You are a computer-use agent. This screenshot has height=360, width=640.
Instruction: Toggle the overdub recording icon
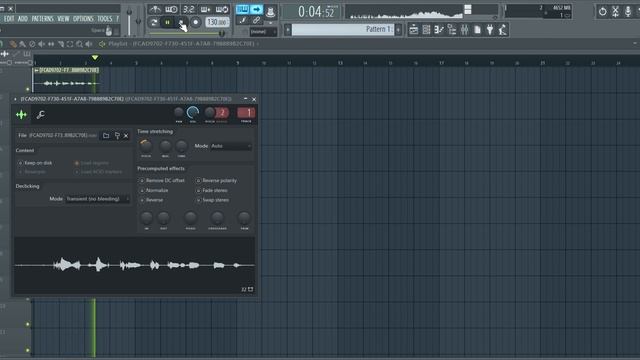205,9
